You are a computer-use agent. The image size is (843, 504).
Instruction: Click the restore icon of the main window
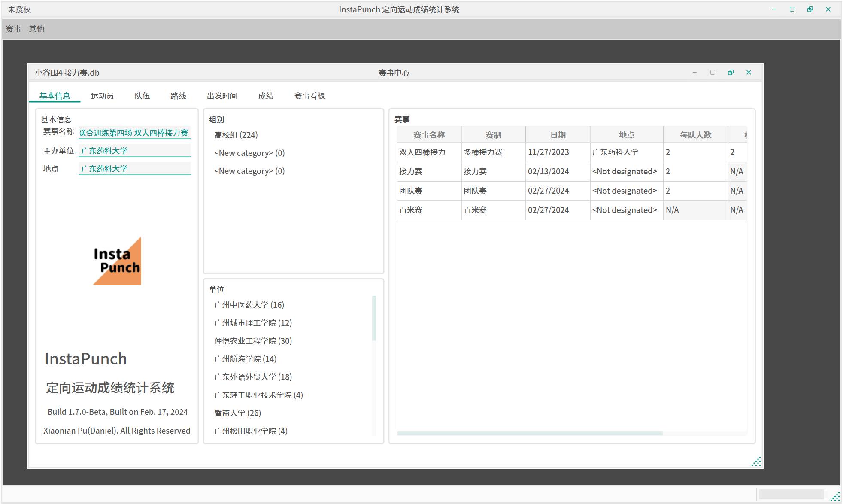(810, 9)
